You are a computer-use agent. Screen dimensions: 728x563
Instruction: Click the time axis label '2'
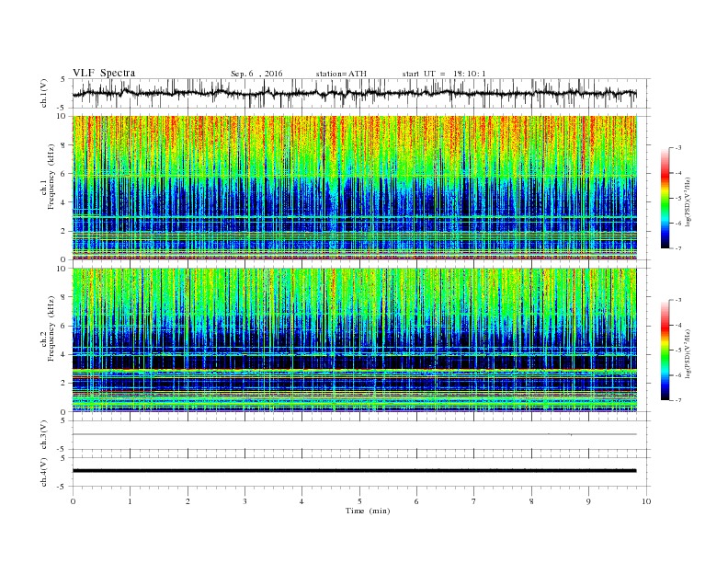tap(188, 501)
